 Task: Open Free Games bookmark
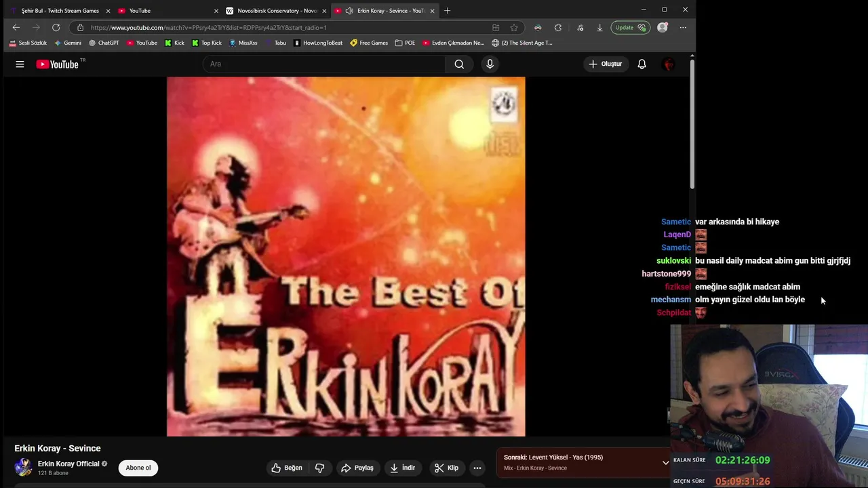click(x=369, y=43)
